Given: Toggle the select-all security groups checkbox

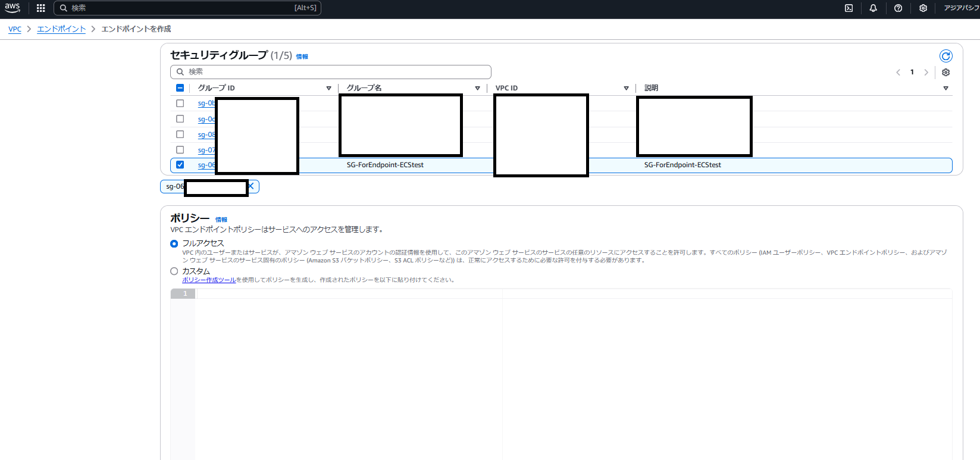Looking at the screenshot, I should tap(180, 88).
